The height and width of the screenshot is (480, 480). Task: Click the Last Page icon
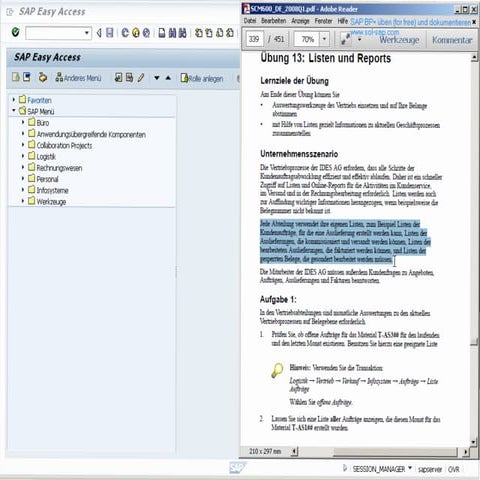point(230,33)
